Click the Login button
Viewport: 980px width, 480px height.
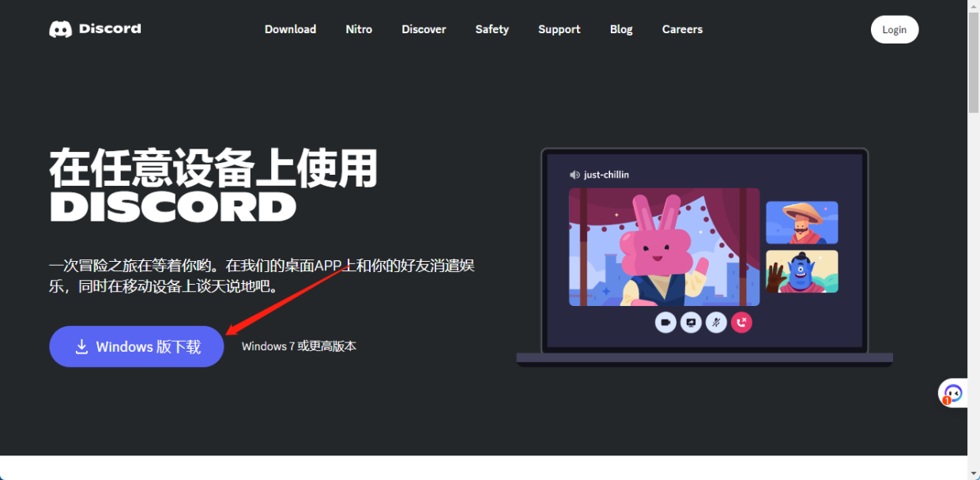pyautogui.click(x=895, y=29)
